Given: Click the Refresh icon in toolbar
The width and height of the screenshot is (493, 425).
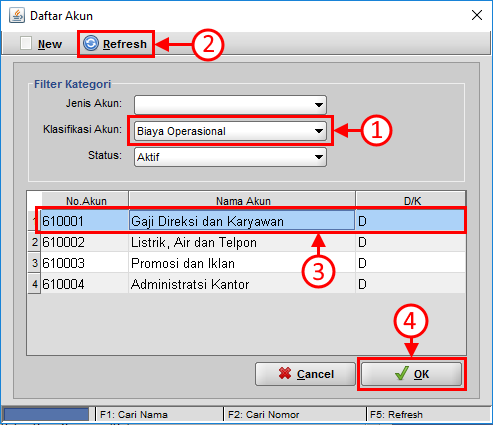Looking at the screenshot, I should (x=91, y=43).
